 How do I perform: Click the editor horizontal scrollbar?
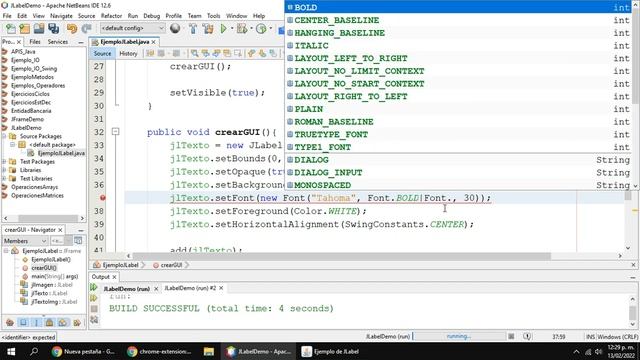coord(341,256)
